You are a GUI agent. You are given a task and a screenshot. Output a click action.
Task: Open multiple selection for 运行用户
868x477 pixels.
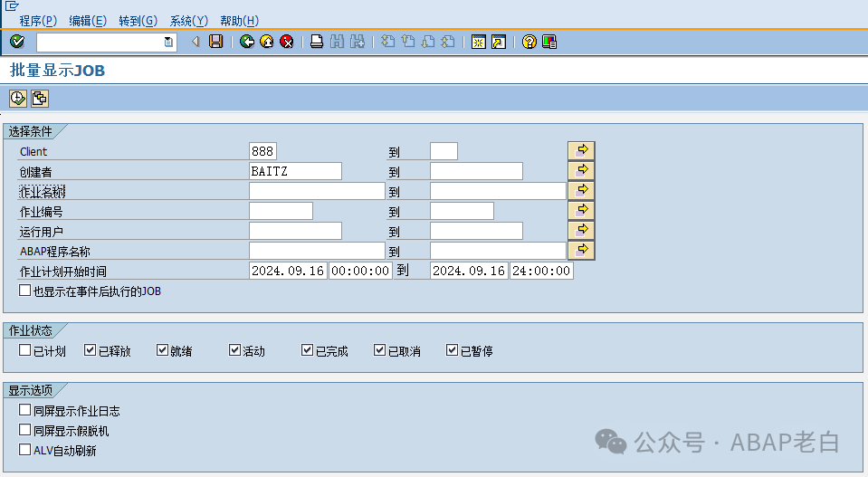[581, 230]
